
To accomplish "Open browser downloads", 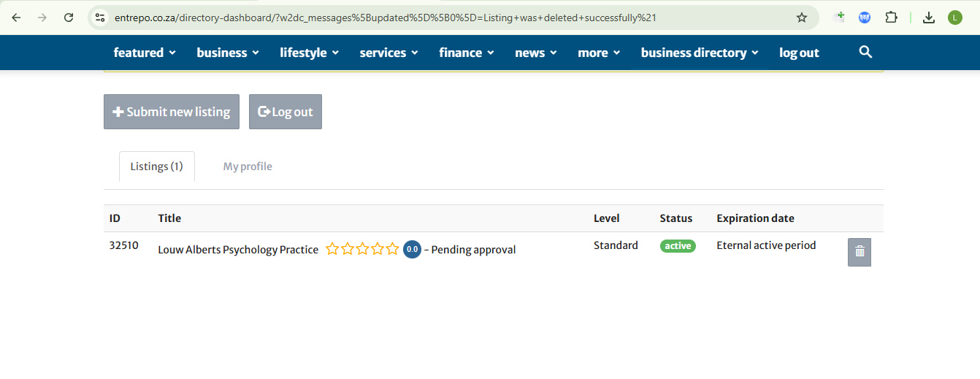I will [x=929, y=18].
